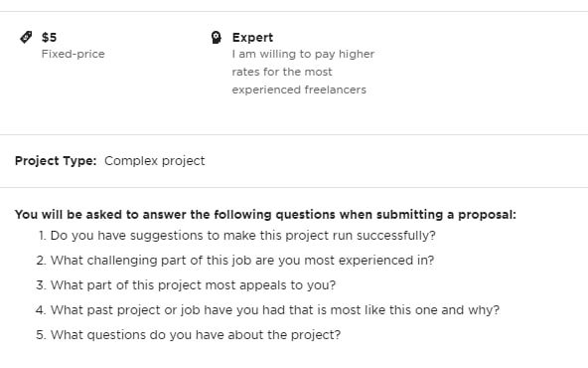Click the text 'rates for the most'

coord(282,72)
